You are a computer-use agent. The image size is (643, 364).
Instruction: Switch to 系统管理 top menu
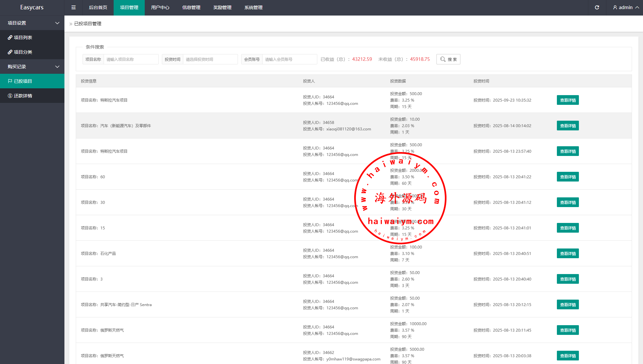254,7
